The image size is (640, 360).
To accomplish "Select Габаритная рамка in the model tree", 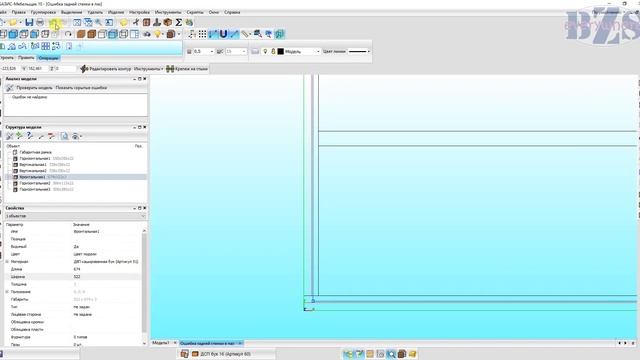I will (x=35, y=152).
